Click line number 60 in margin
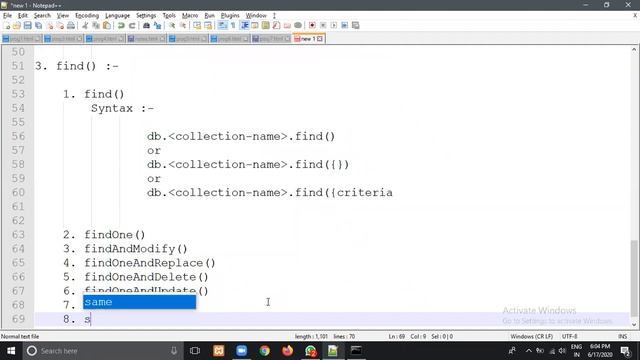 click(x=18, y=193)
